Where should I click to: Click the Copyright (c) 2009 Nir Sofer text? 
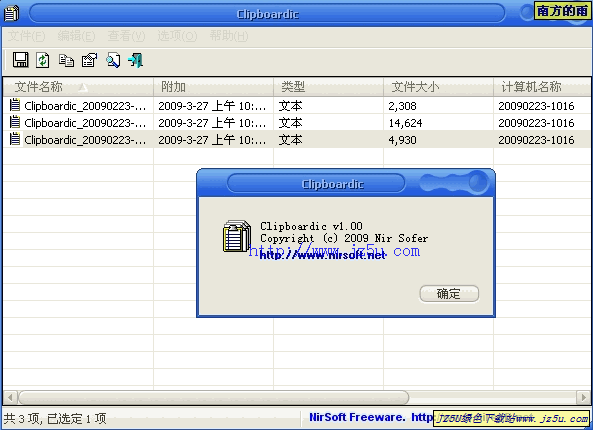(344, 238)
